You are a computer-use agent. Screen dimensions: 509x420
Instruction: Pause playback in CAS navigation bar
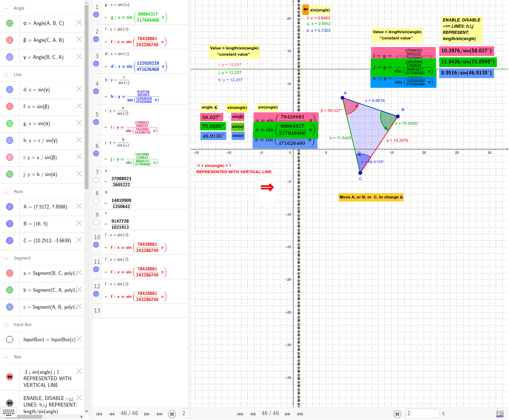click(x=172, y=414)
